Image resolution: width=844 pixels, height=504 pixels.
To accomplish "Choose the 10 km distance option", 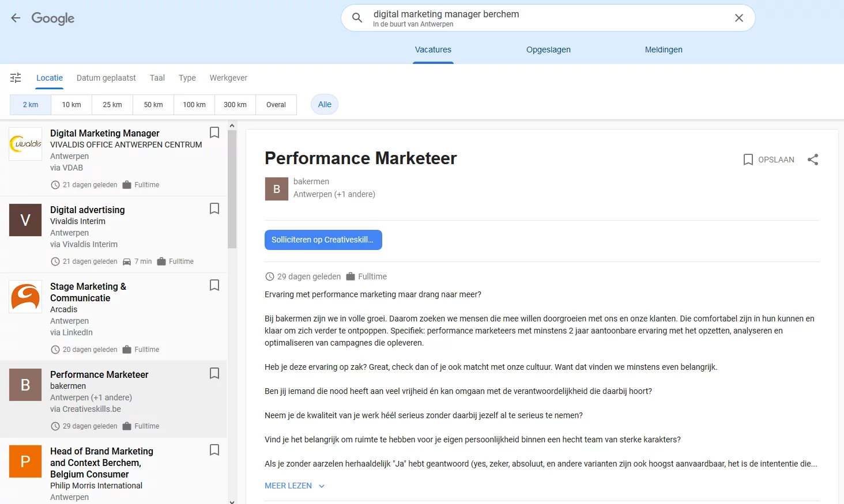I will click(x=71, y=105).
